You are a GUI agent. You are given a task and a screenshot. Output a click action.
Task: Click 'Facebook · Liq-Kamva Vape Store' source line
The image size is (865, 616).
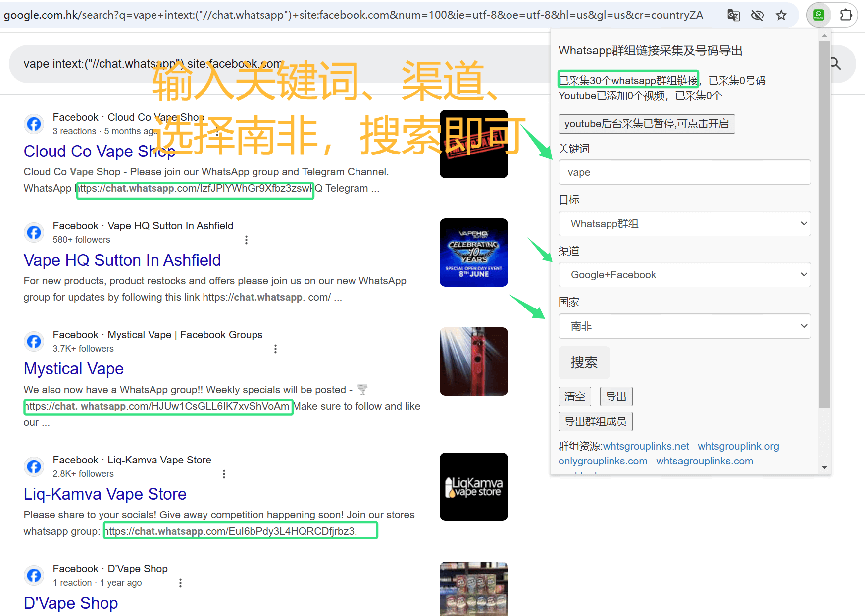132,460
